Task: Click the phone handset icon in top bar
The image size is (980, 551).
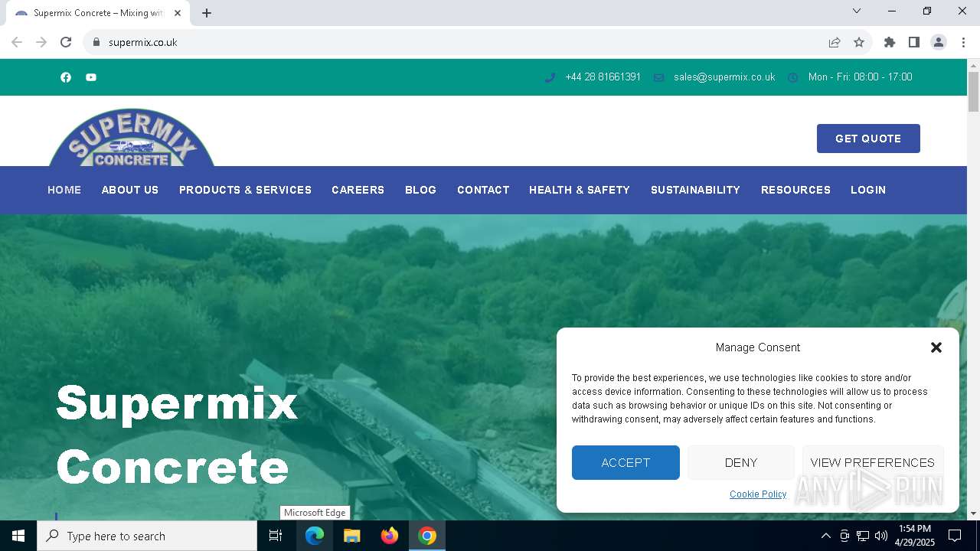Action: point(550,77)
